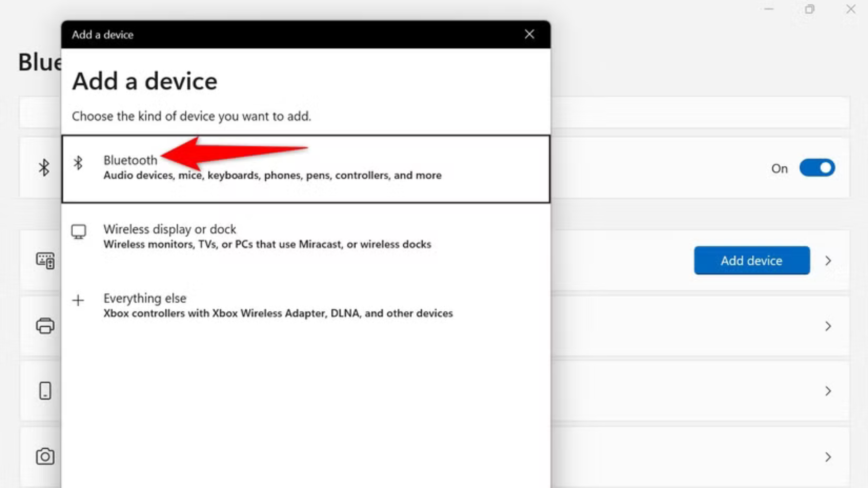Viewport: 868px width, 488px height.
Task: Select the Bluetooth icon in the dialog
Action: tap(79, 164)
